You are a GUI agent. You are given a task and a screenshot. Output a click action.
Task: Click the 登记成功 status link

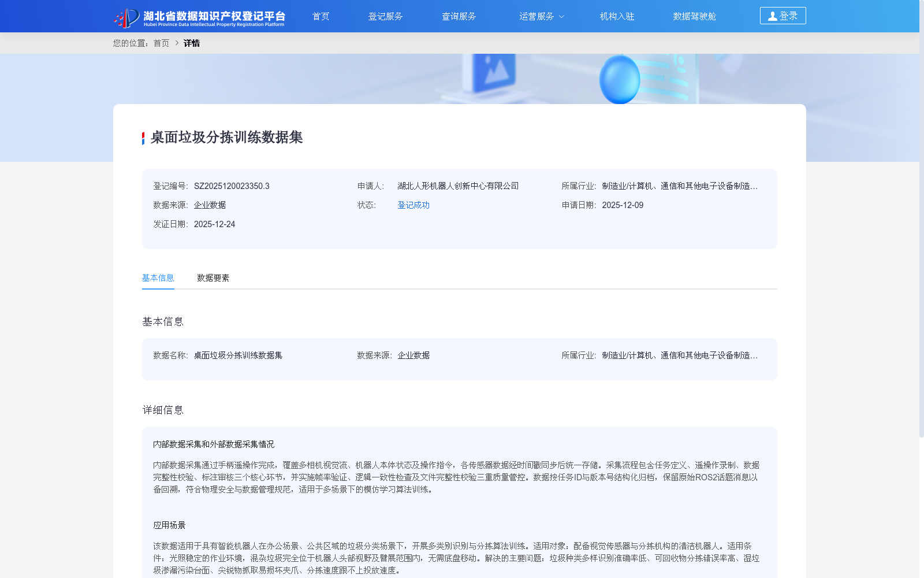pyautogui.click(x=413, y=205)
